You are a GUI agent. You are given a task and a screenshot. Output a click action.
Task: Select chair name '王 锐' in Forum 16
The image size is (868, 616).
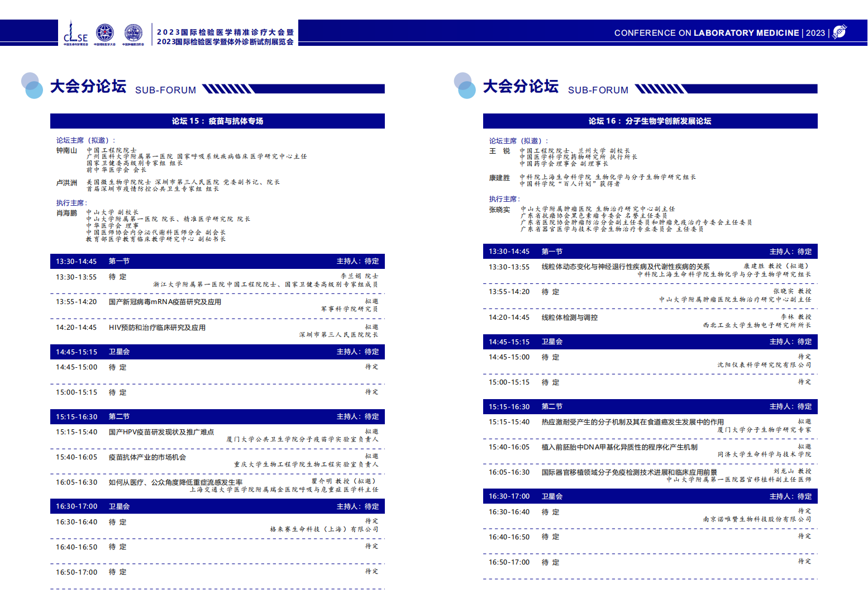pos(500,151)
